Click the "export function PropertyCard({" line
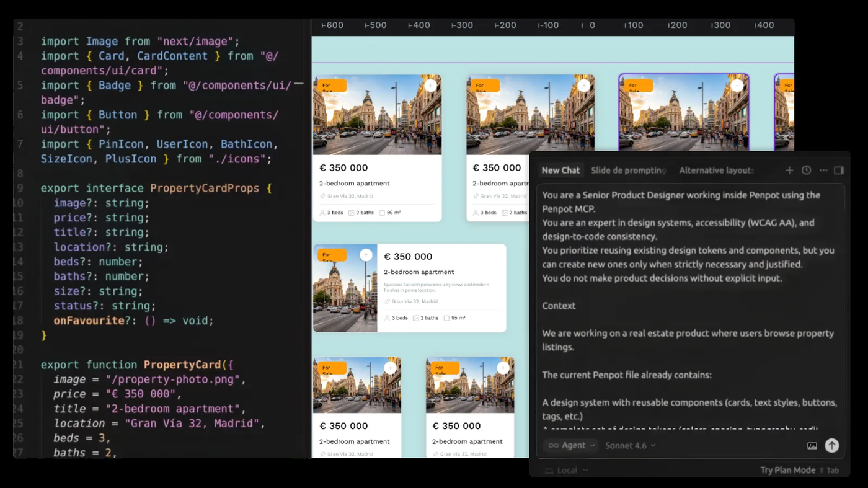 point(137,365)
